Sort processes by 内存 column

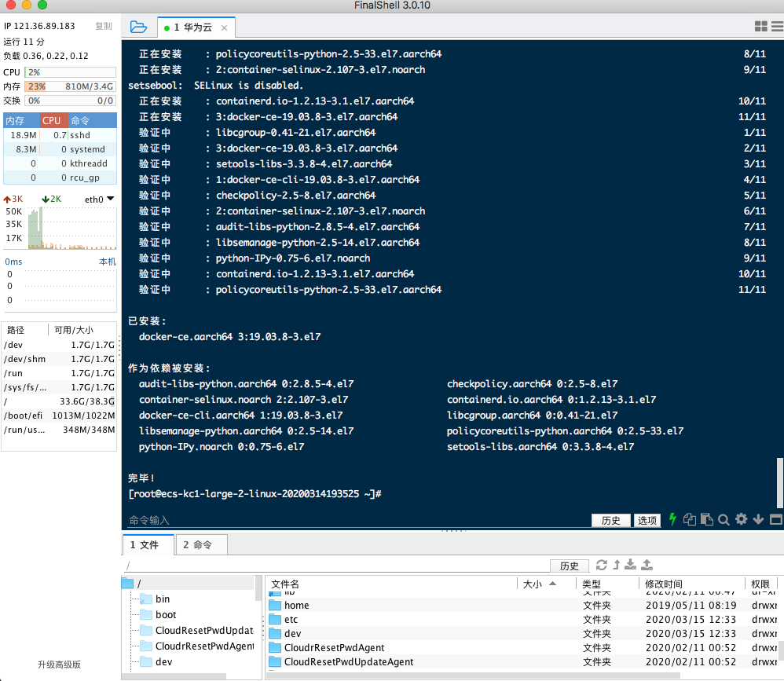point(21,120)
